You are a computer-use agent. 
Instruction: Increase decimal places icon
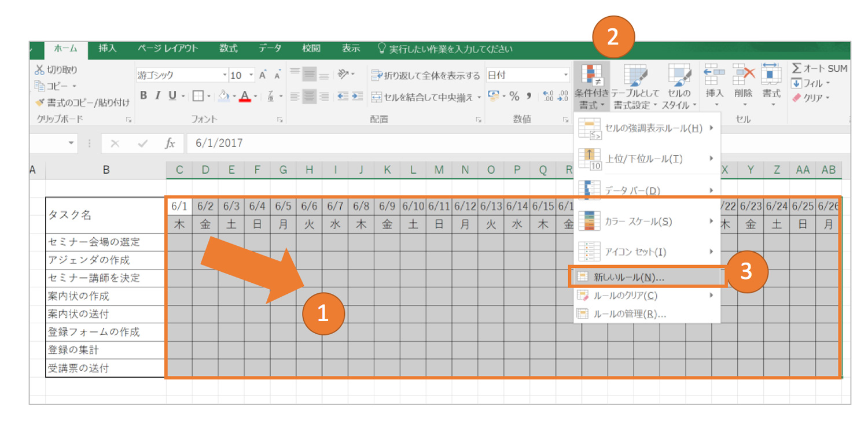[x=547, y=97]
